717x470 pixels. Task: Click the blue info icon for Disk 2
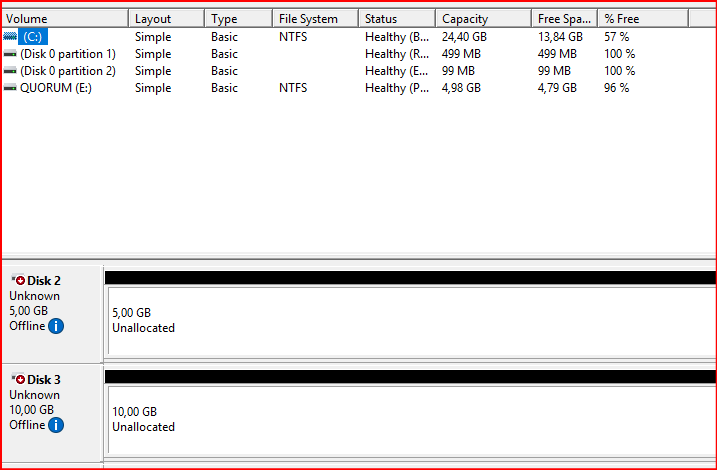click(x=56, y=326)
